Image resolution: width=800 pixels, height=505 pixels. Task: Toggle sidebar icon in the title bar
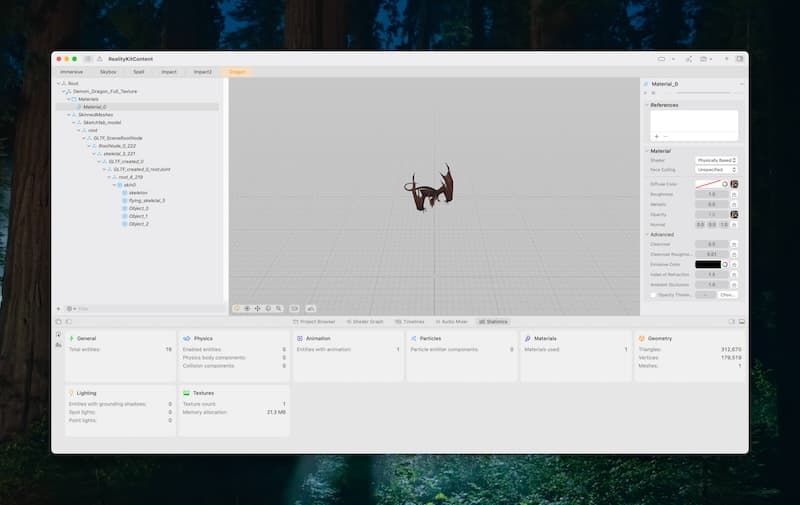tap(88, 59)
